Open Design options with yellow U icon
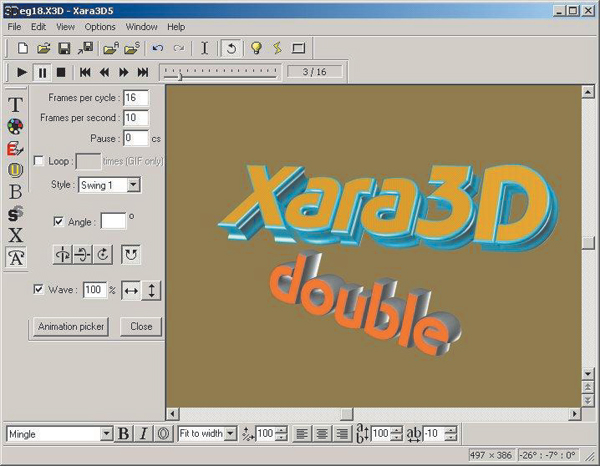Image resolution: width=600 pixels, height=466 pixels. 16,170
